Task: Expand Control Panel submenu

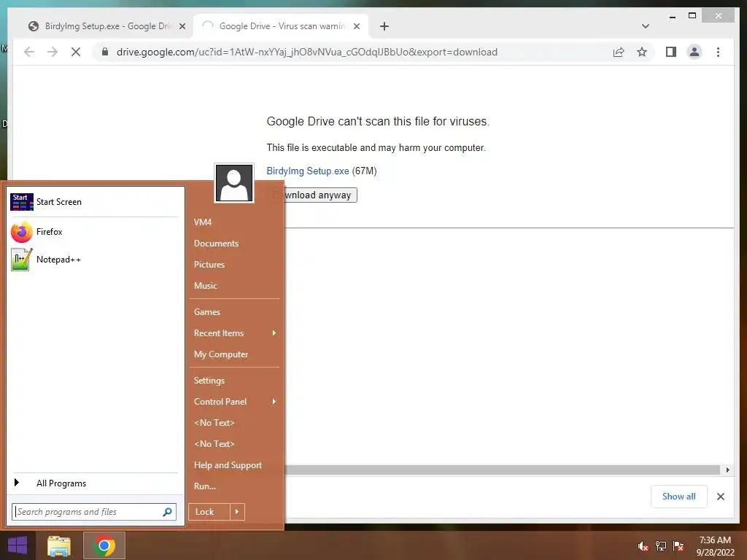Action: (234, 402)
